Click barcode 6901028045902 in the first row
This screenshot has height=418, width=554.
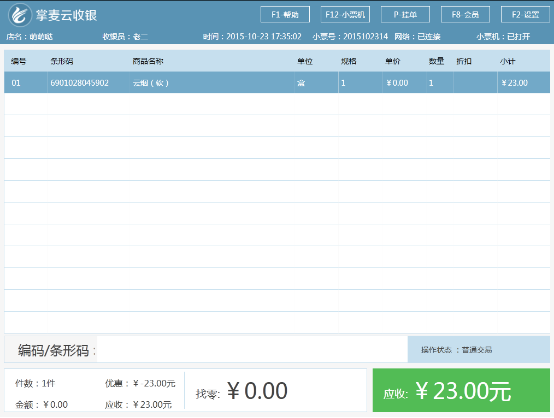(79, 83)
